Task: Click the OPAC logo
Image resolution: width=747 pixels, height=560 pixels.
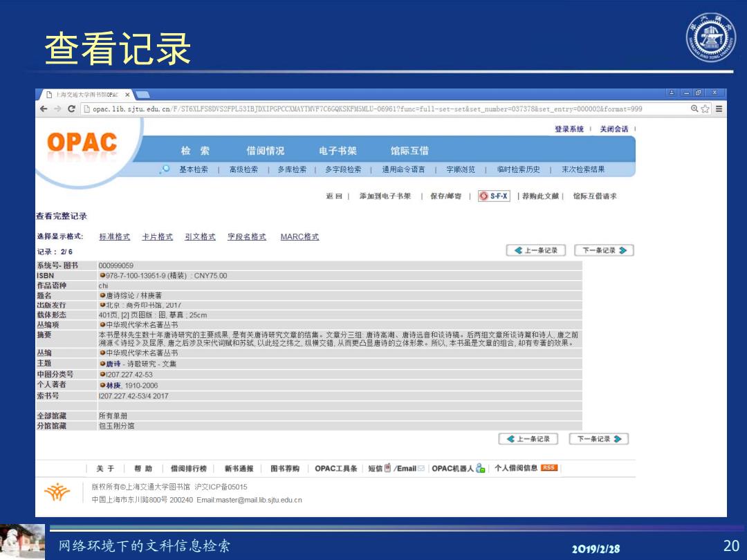Action: [x=82, y=142]
